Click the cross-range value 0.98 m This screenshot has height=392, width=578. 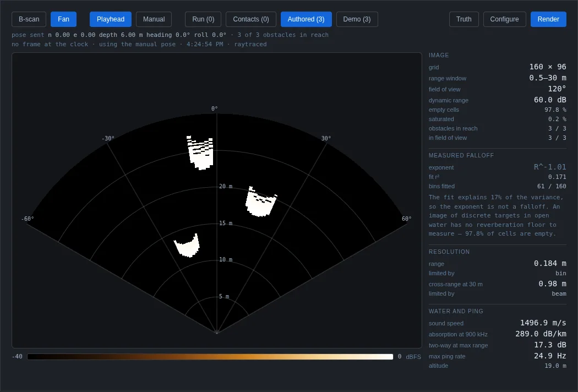pos(552,284)
